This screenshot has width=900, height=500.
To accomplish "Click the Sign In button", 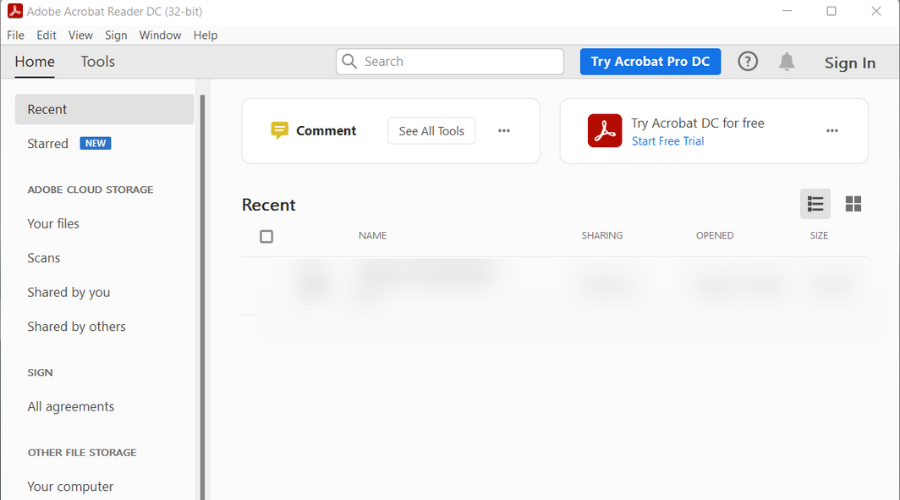I will coord(850,63).
